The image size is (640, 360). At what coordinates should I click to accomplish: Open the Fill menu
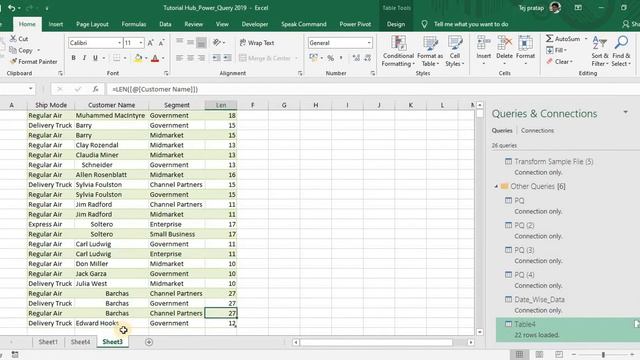pos(556,50)
